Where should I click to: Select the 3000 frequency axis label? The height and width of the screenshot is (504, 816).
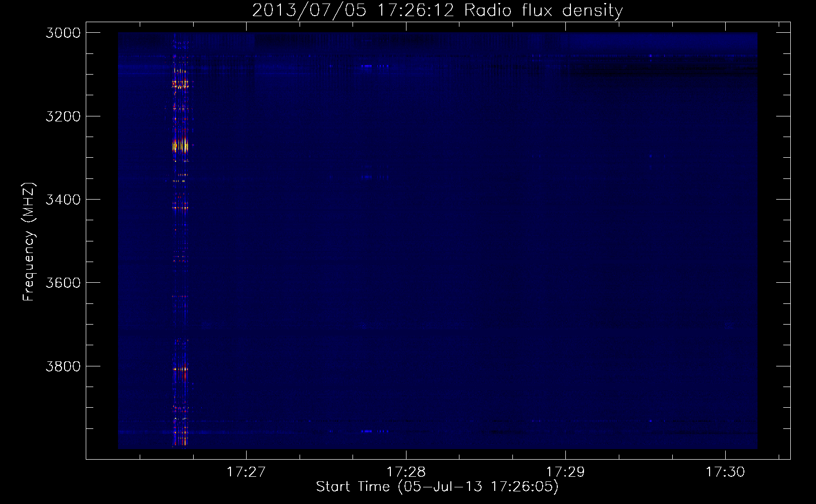(63, 33)
